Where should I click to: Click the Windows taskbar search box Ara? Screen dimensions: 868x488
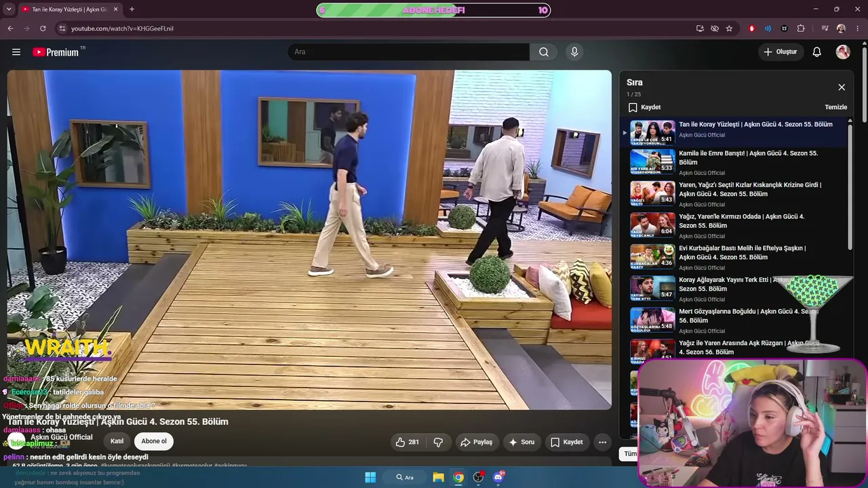406,477
